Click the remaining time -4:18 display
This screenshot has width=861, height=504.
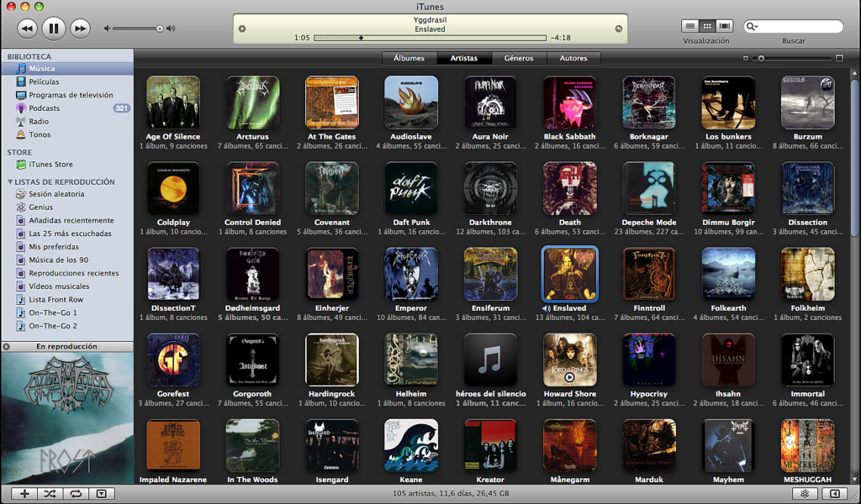pyautogui.click(x=560, y=38)
